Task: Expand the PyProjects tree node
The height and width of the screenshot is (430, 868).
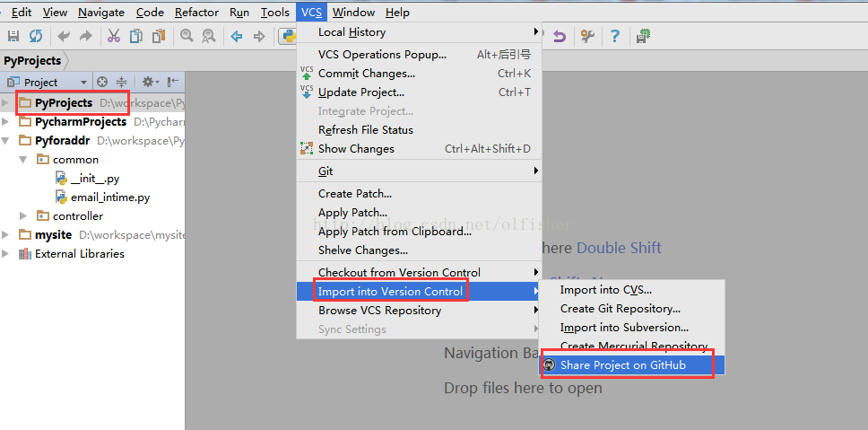Action: click(x=5, y=103)
